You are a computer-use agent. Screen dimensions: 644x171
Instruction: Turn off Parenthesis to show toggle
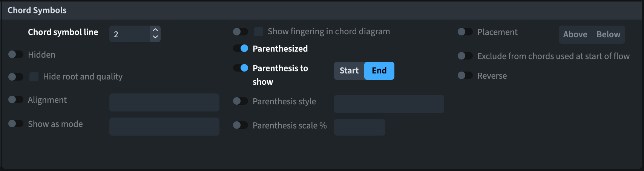point(240,68)
